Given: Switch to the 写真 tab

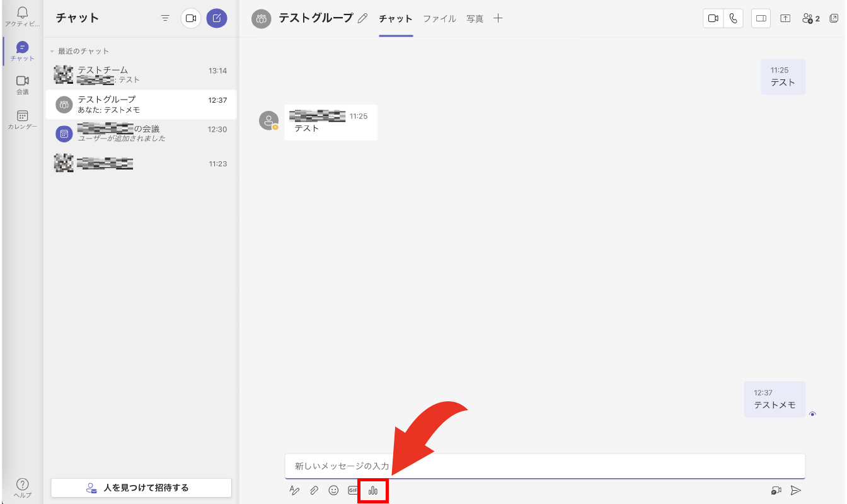Looking at the screenshot, I should tap(475, 18).
